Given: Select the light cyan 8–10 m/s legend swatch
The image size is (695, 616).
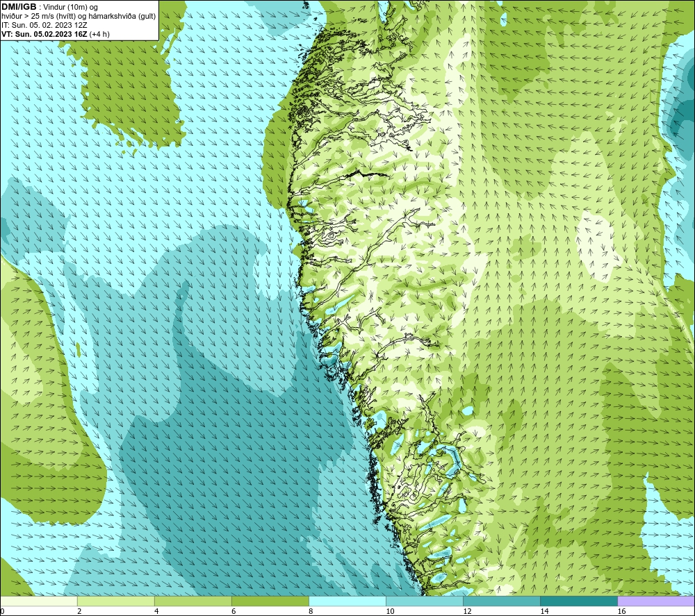Looking at the screenshot, I should (347, 601).
